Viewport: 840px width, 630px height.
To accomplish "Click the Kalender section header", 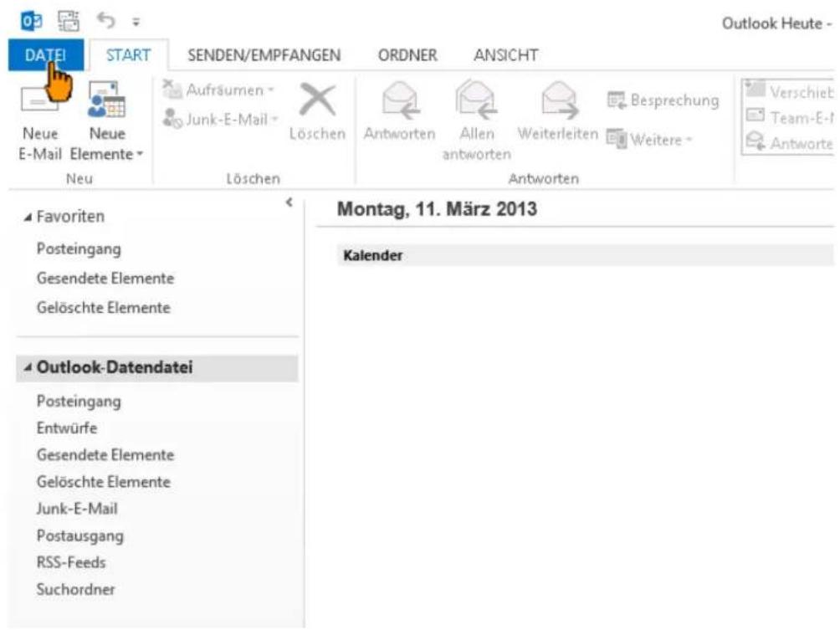I will [x=586, y=255].
